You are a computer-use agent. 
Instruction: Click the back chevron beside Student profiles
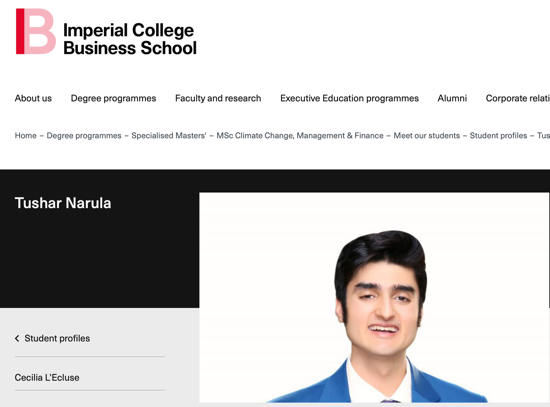[17, 338]
